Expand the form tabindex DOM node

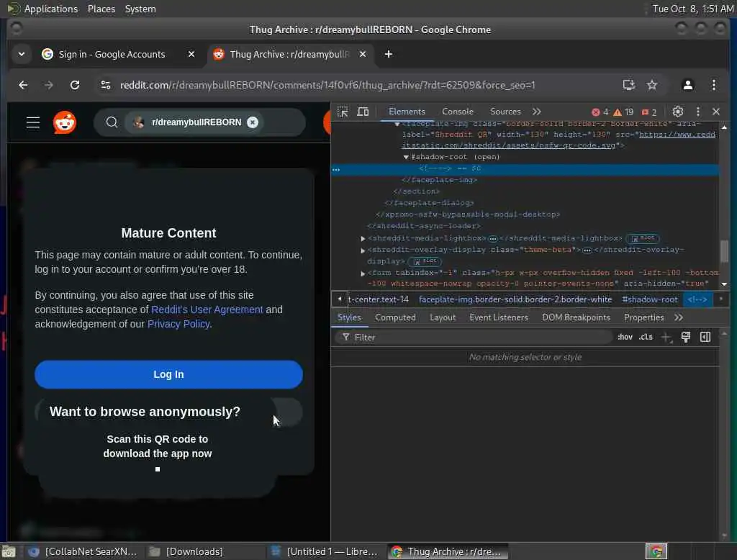click(x=363, y=274)
